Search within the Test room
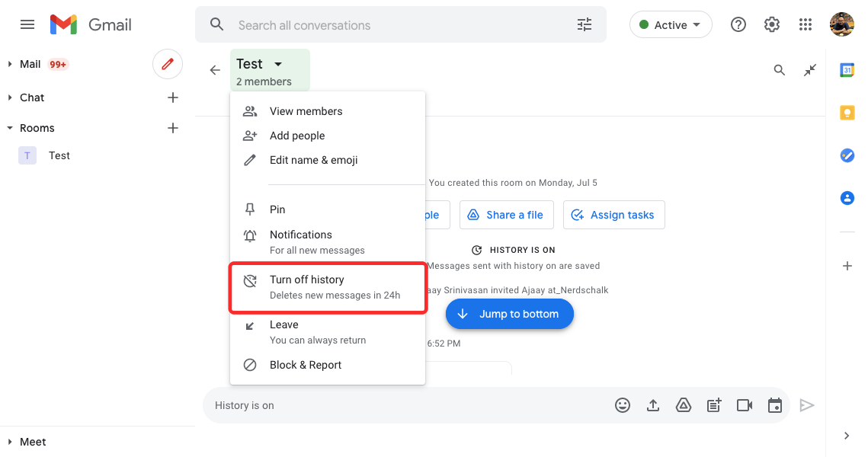The width and height of the screenshot is (868, 457). 779,70
